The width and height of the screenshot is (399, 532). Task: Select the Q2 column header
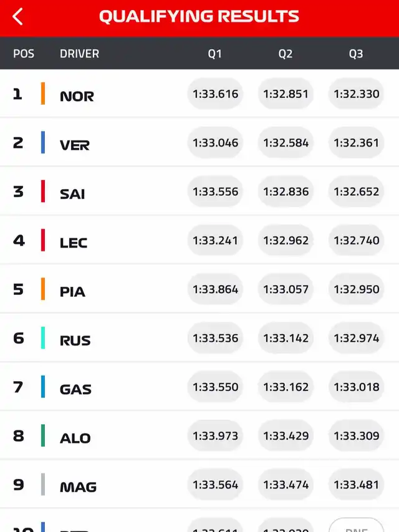click(x=286, y=54)
